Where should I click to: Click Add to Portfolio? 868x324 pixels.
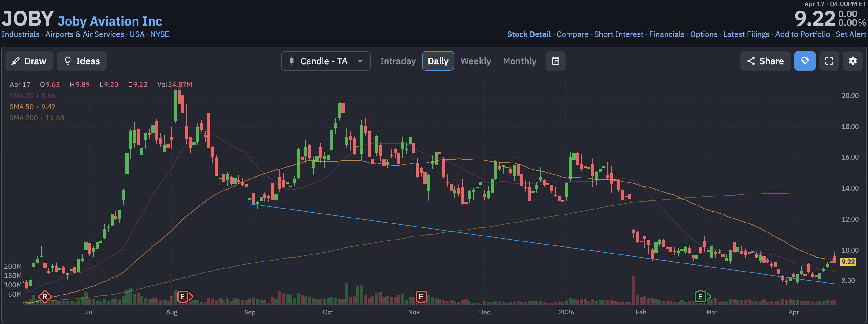[802, 34]
